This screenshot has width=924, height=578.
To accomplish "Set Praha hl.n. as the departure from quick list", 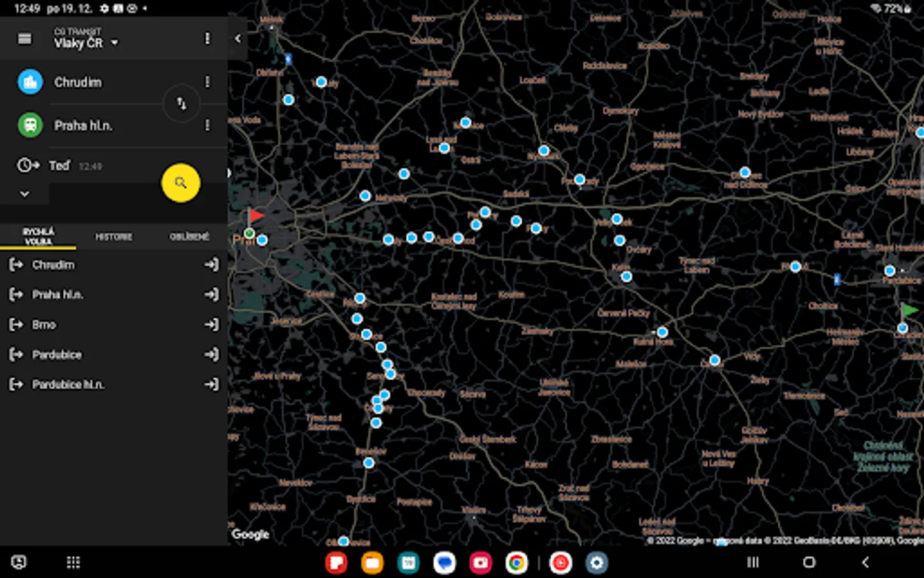I will 16,294.
